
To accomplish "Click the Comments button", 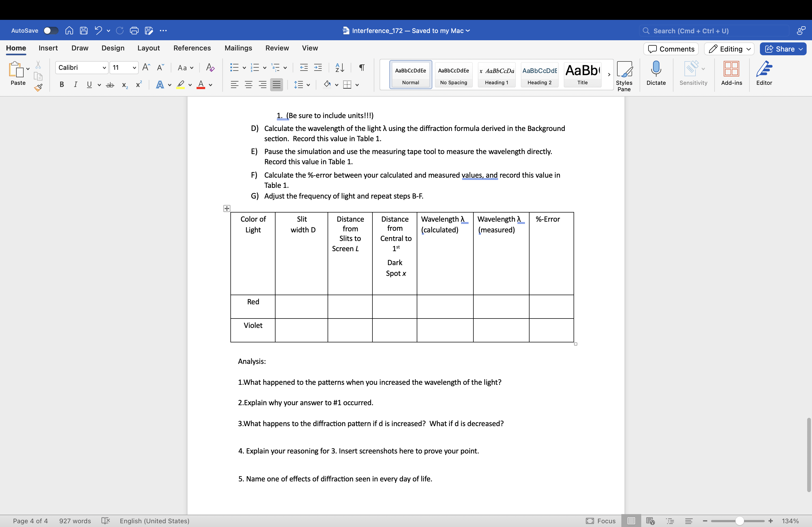I will (671, 49).
